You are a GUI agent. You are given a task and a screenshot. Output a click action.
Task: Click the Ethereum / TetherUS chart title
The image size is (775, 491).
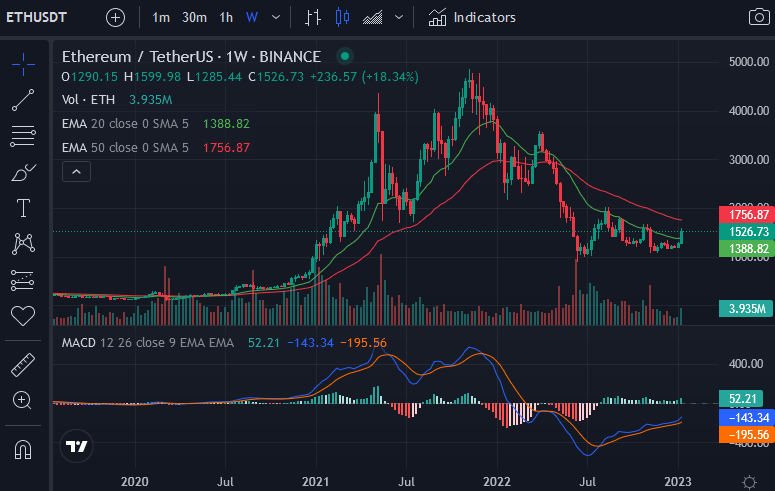tap(191, 57)
